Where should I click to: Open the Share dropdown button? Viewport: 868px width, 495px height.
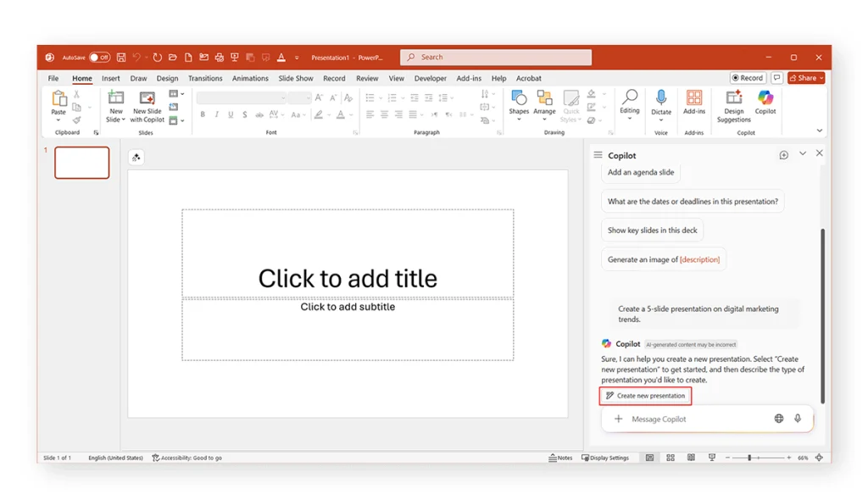coord(806,78)
